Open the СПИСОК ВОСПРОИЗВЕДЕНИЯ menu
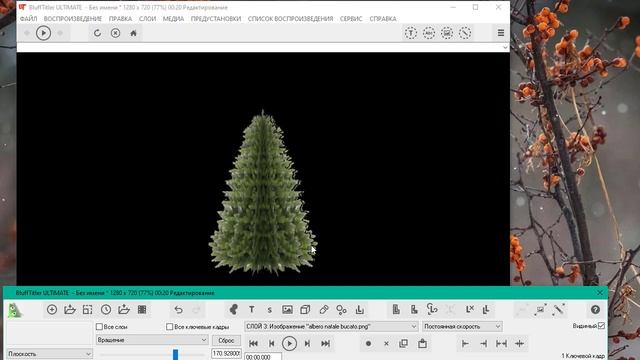Viewport: 640px width, 360px height. click(290, 19)
